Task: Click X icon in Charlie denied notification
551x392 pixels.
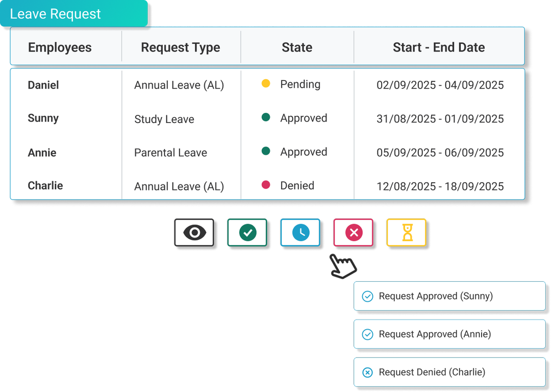Action: [x=367, y=373]
